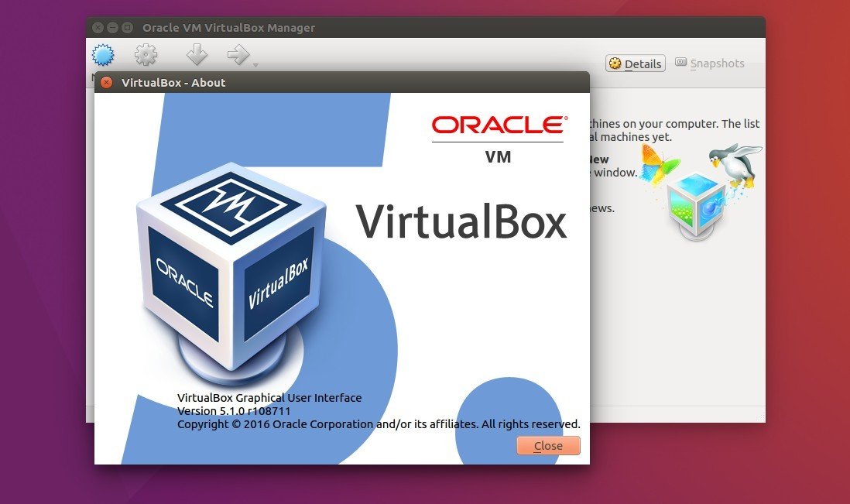Open machine Settings gear icon

pos(146,55)
